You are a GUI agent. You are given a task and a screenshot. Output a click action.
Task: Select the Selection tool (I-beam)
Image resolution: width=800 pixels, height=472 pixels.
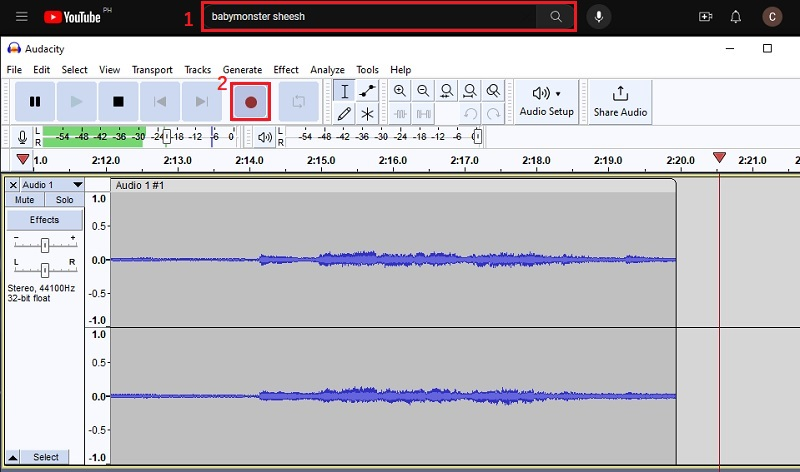[344, 91]
